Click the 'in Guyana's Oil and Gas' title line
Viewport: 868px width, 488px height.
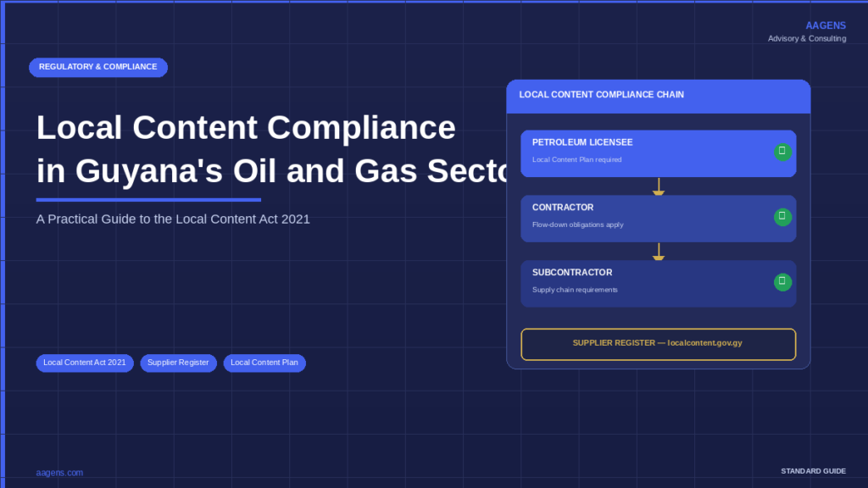click(x=271, y=171)
